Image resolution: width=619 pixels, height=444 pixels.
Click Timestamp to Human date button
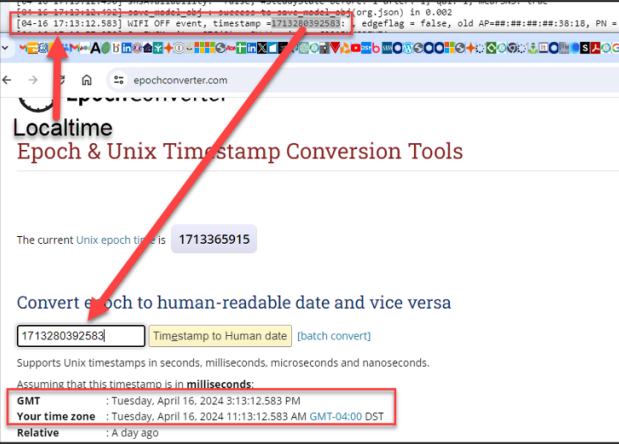220,336
